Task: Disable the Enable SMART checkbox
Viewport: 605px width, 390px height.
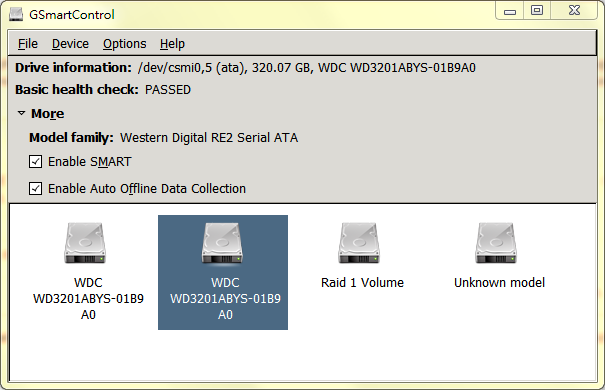Action: (x=35, y=161)
